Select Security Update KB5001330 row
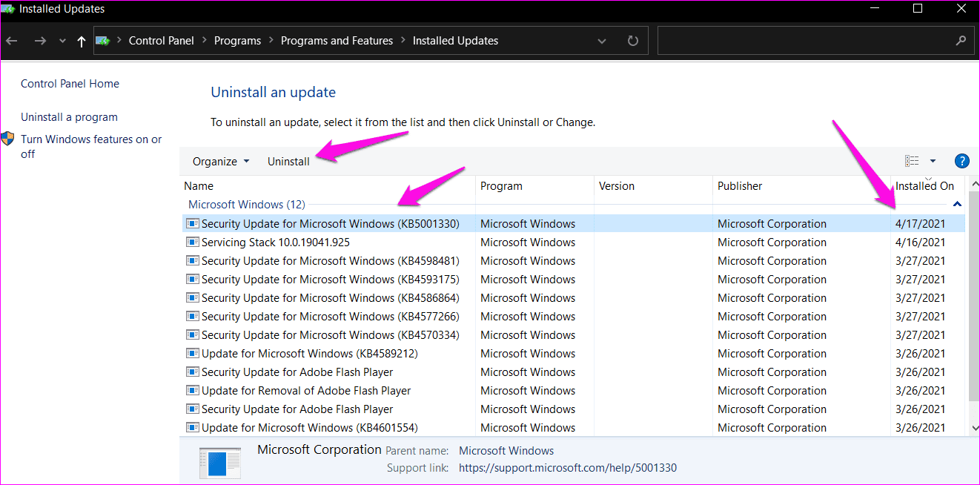 (573, 223)
